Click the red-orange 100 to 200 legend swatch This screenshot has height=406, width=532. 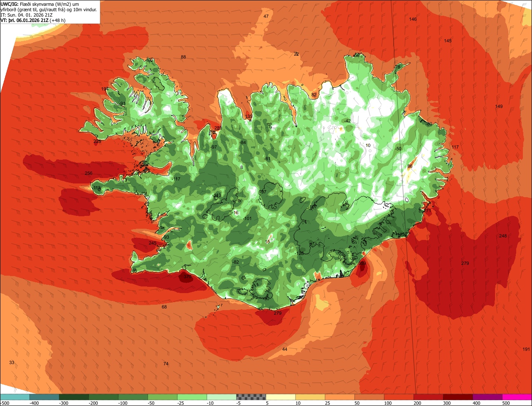(399, 397)
